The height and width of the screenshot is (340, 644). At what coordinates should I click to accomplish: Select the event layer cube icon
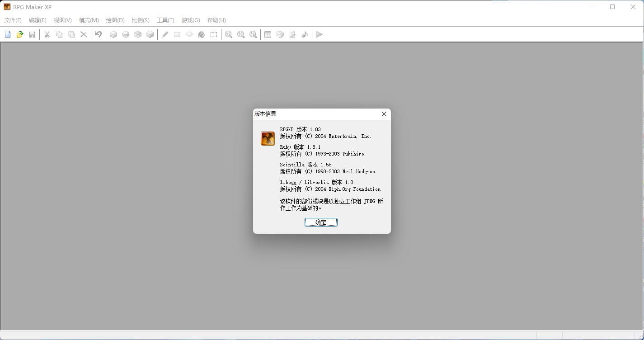click(150, 34)
